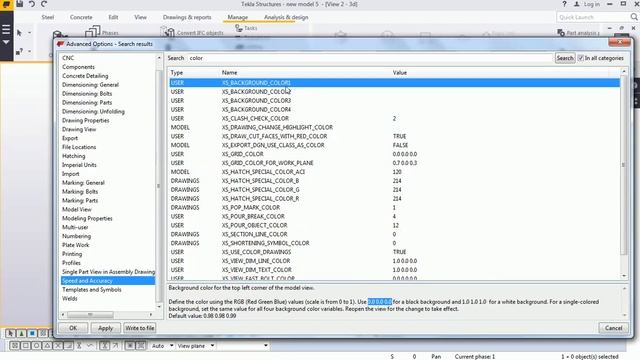Click the Save icon in title bar
Screen dimensions: 640x360
(x=20, y=4)
